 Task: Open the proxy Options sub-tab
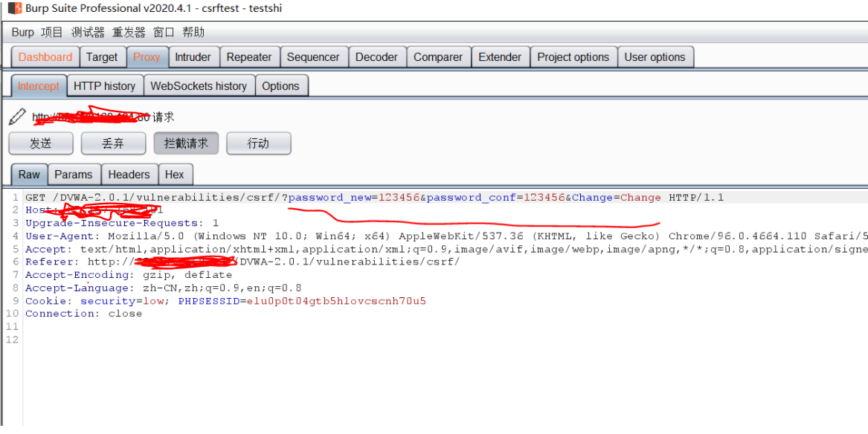[x=280, y=85]
